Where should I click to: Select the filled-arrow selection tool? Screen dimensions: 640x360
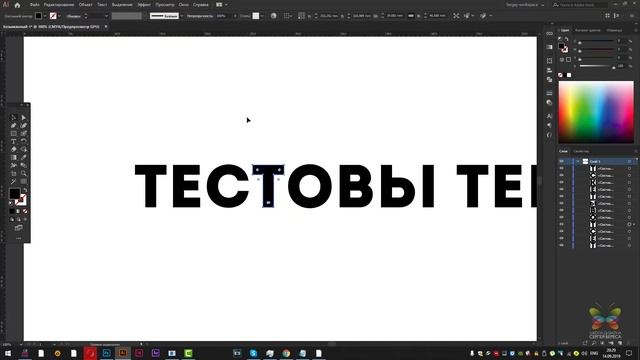(x=24, y=118)
